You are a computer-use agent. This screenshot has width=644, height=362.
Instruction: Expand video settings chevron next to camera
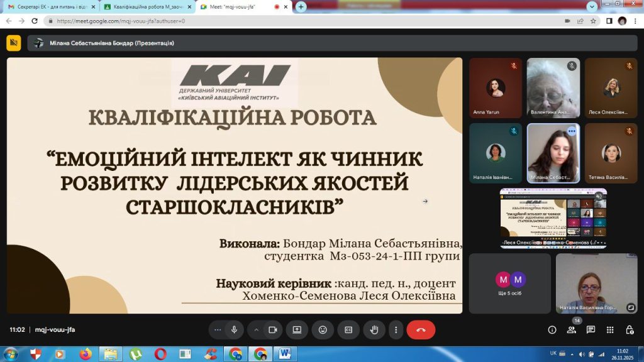257,329
